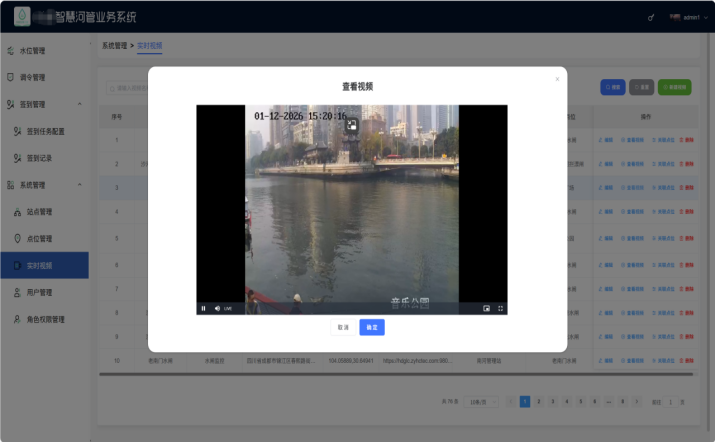
Task: Click 关联点位 in table row 4
Action: tap(663, 212)
